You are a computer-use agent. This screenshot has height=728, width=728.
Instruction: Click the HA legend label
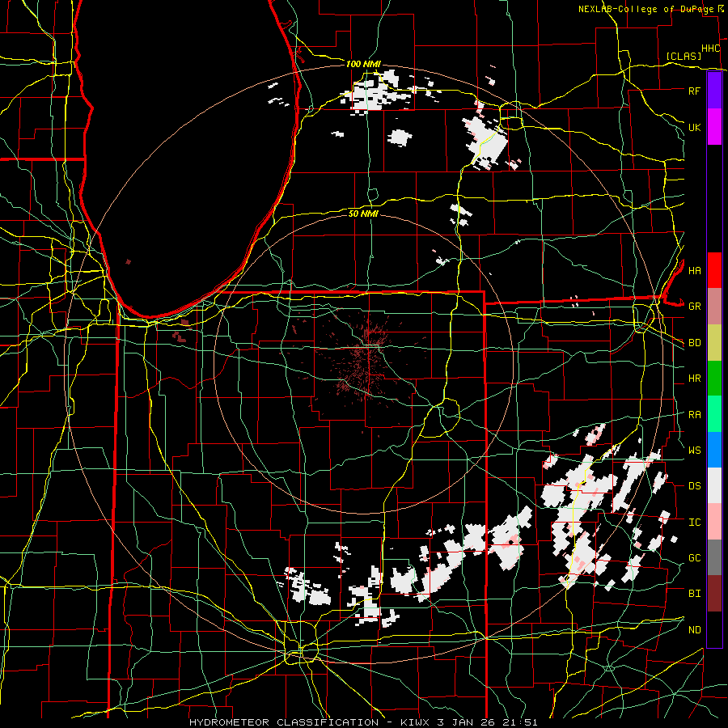point(695,271)
